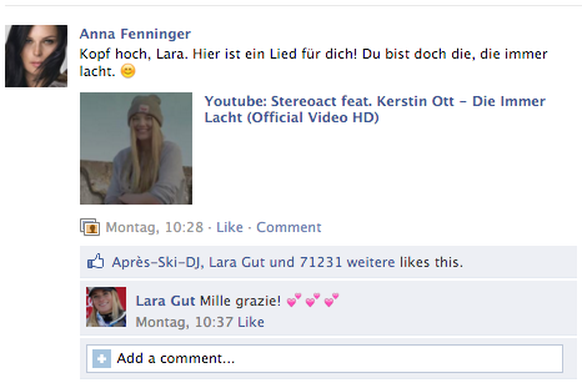Open the Youtube video thumbnail

(x=136, y=148)
